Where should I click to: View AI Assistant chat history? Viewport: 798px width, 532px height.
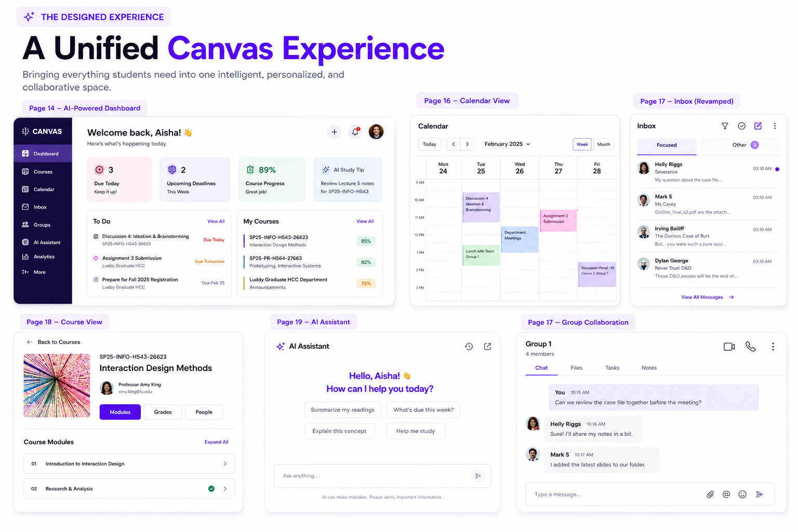469,347
